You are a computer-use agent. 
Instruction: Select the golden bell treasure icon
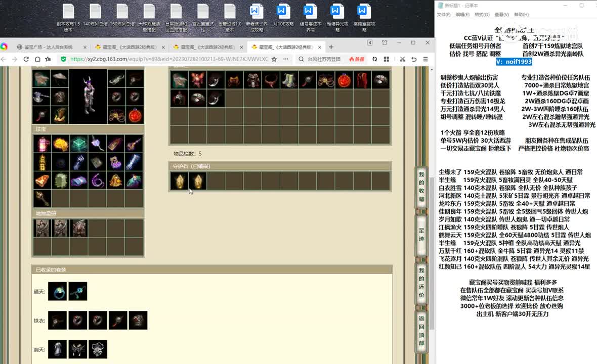116,180
